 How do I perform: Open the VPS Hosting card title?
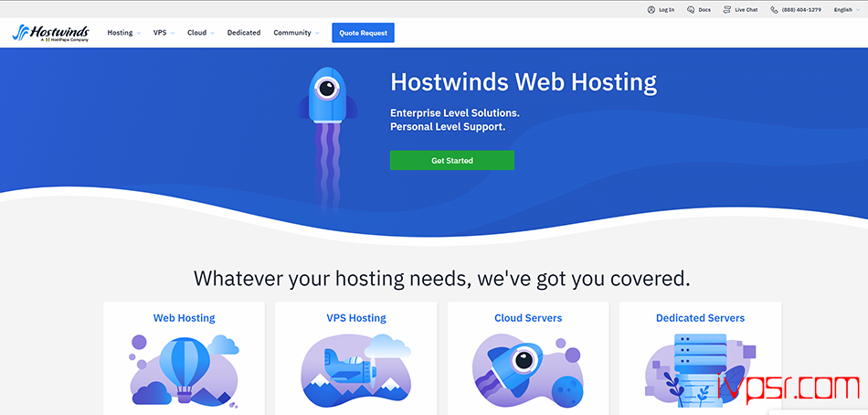tap(356, 318)
